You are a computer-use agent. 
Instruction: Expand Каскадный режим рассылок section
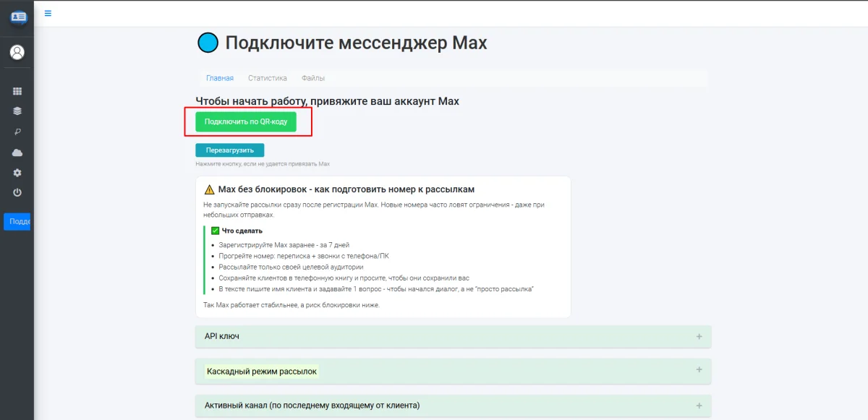click(x=454, y=371)
